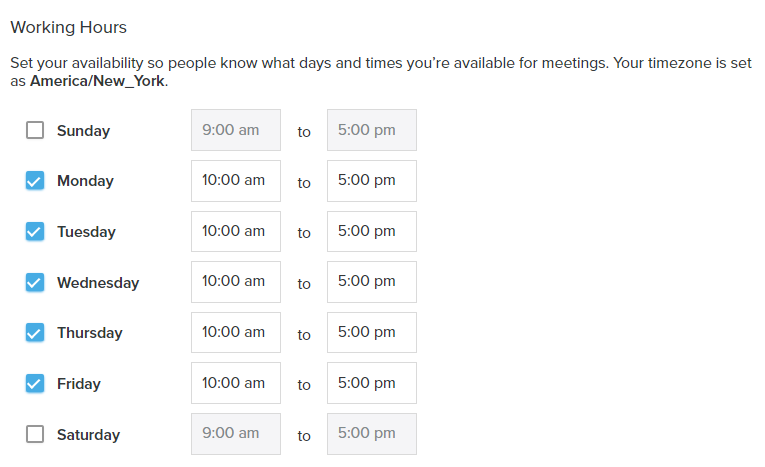765x467 pixels.
Task: Open Wednesday end time field
Action: (x=372, y=282)
